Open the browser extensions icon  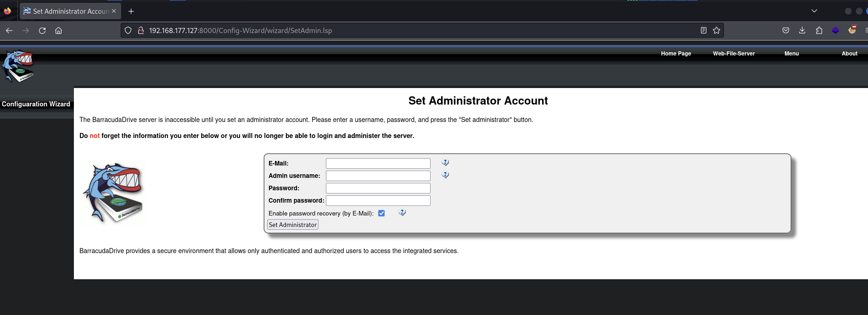pos(819,31)
